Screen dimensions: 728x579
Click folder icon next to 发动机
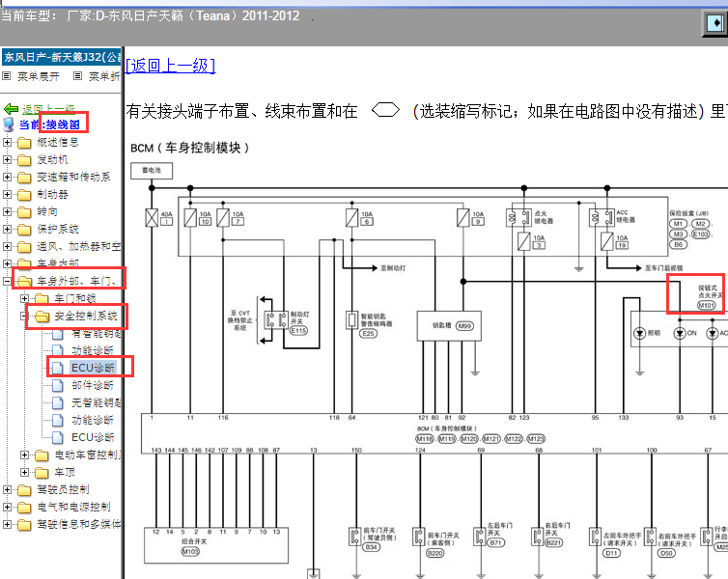pyautogui.click(x=24, y=160)
